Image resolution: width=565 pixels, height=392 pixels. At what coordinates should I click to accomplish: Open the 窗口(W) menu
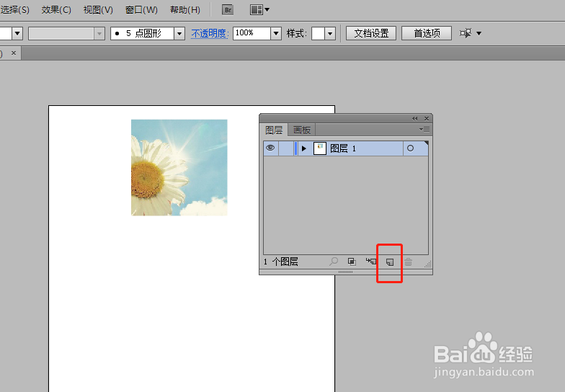point(141,10)
